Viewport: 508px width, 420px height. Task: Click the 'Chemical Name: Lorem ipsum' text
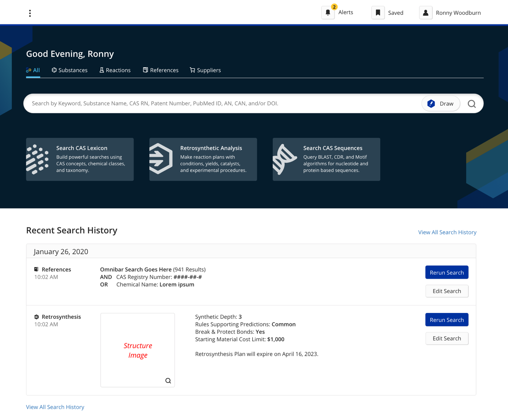[x=155, y=285]
